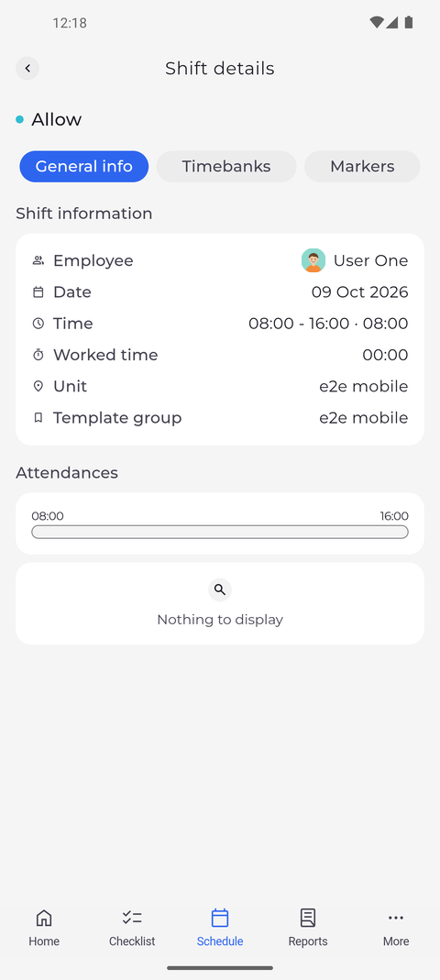Tap the clock icon beside Time
440x980 pixels.
click(38, 323)
